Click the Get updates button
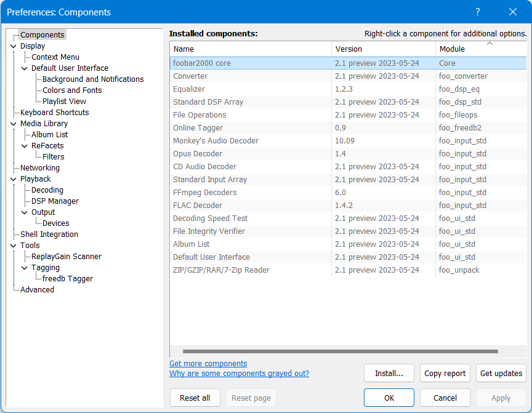 coord(501,374)
